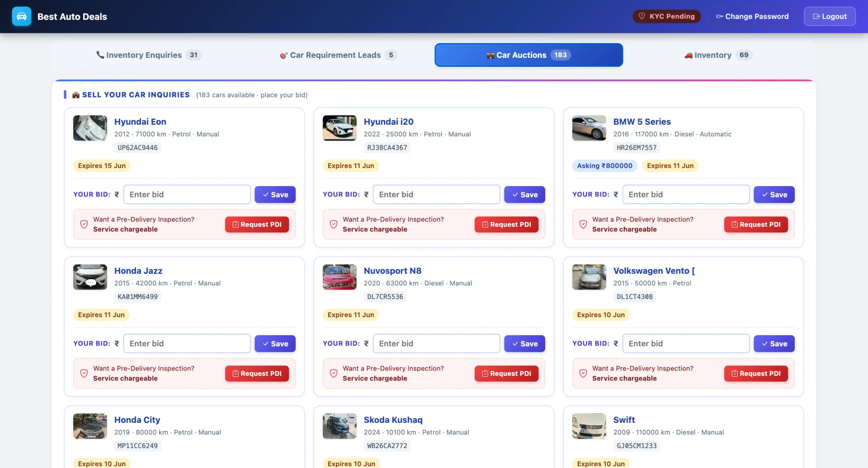868x468 pixels.
Task: Click the BMW 5 Series car title
Action: coord(642,122)
